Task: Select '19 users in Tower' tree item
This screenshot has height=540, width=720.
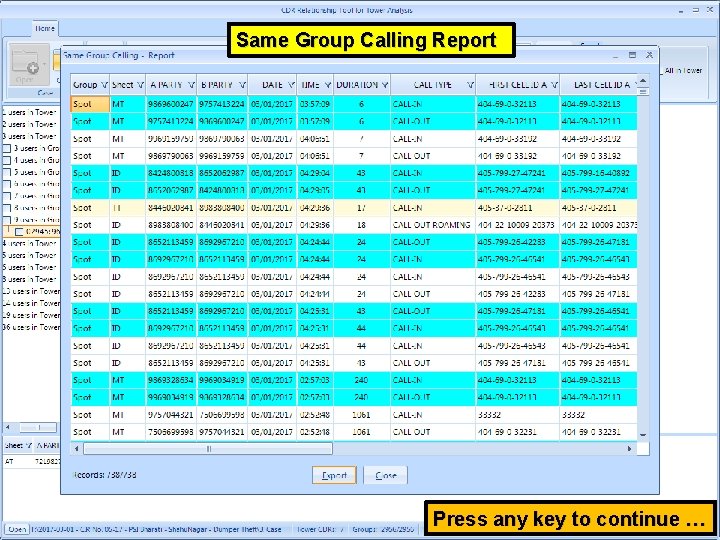Action: tap(31, 315)
